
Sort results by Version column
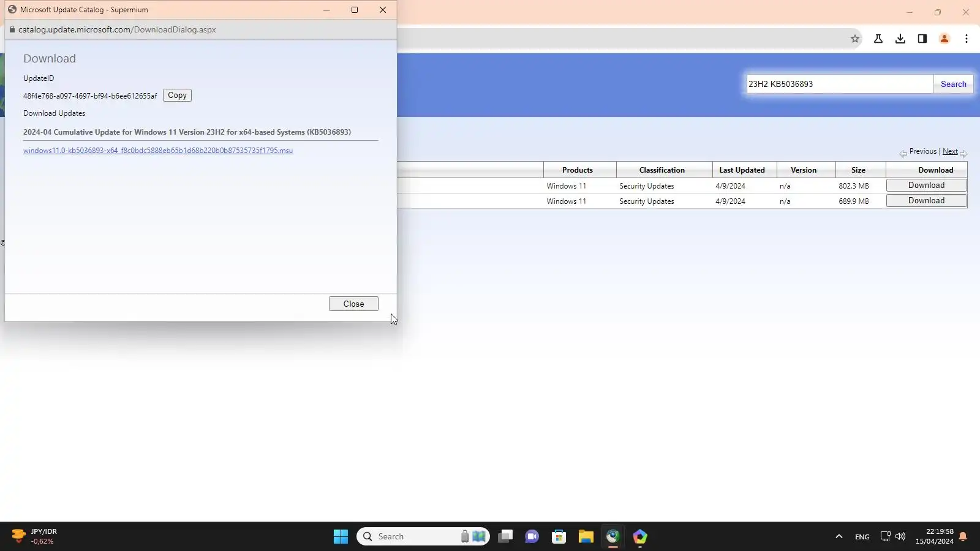pos(804,170)
